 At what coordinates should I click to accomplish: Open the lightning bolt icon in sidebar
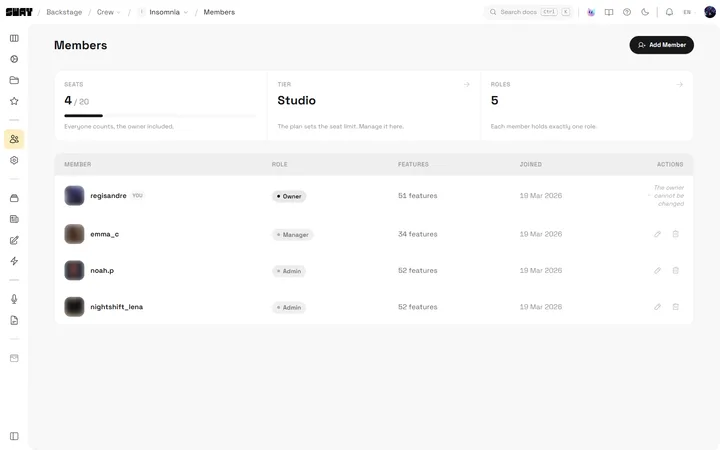[x=14, y=261]
